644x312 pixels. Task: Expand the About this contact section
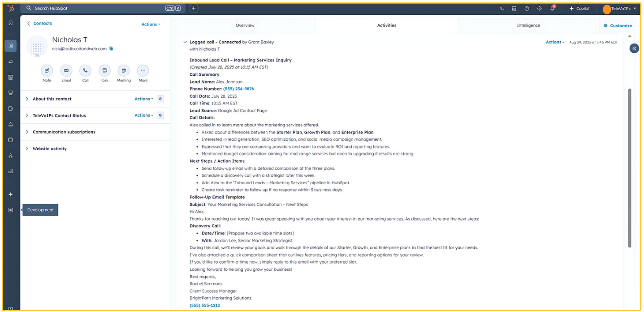tap(27, 99)
